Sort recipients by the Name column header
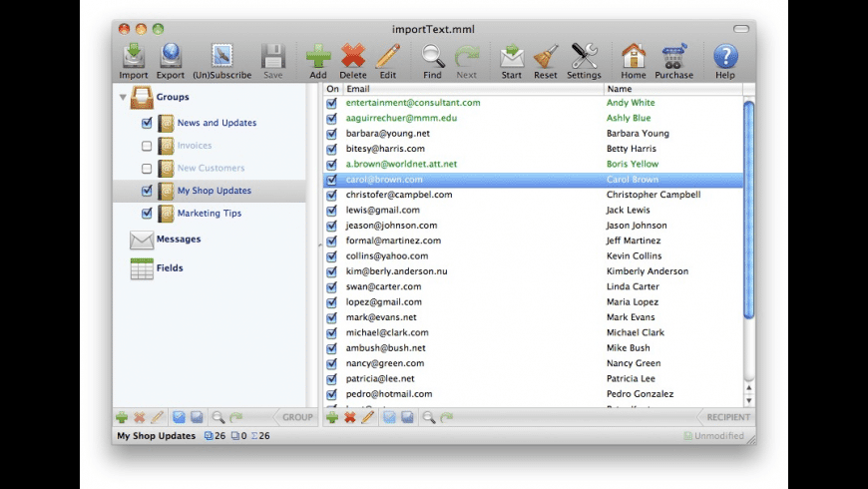The image size is (868, 489). pos(673,89)
